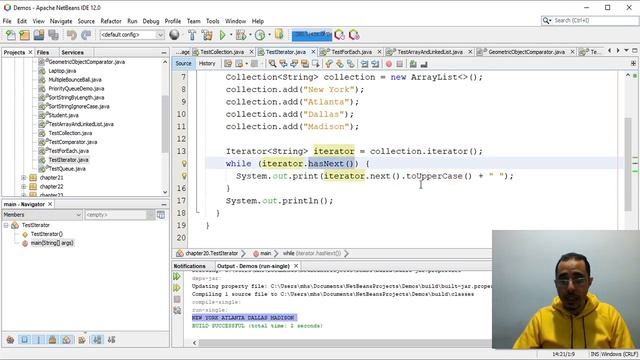Click the Uncomment code icon in editor toolbar
The image size is (640, 360).
click(x=424, y=64)
